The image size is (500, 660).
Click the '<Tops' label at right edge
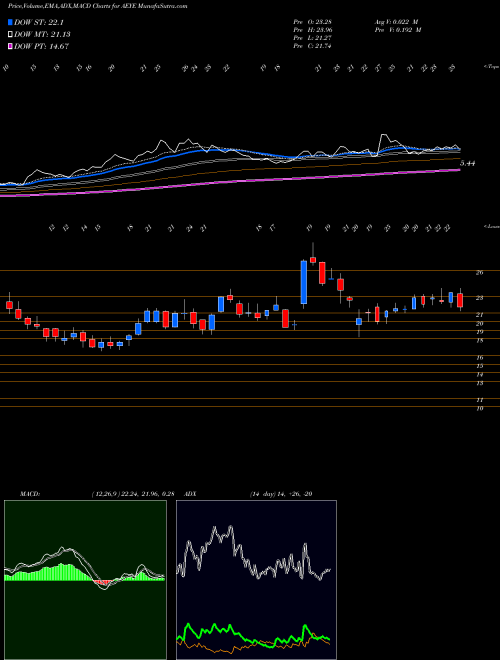pyautogui.click(x=491, y=66)
